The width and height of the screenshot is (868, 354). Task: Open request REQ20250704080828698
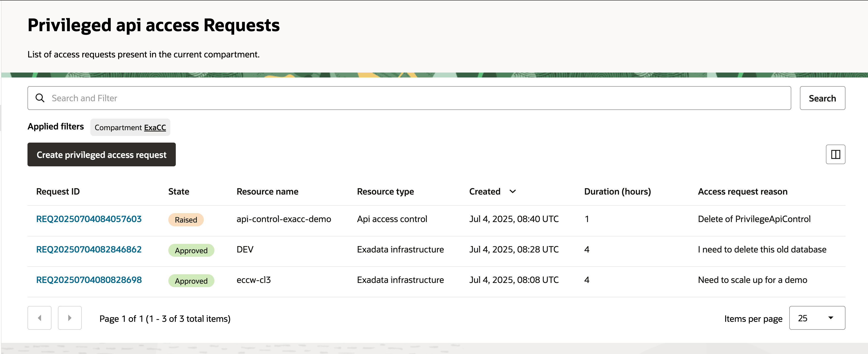click(x=89, y=280)
